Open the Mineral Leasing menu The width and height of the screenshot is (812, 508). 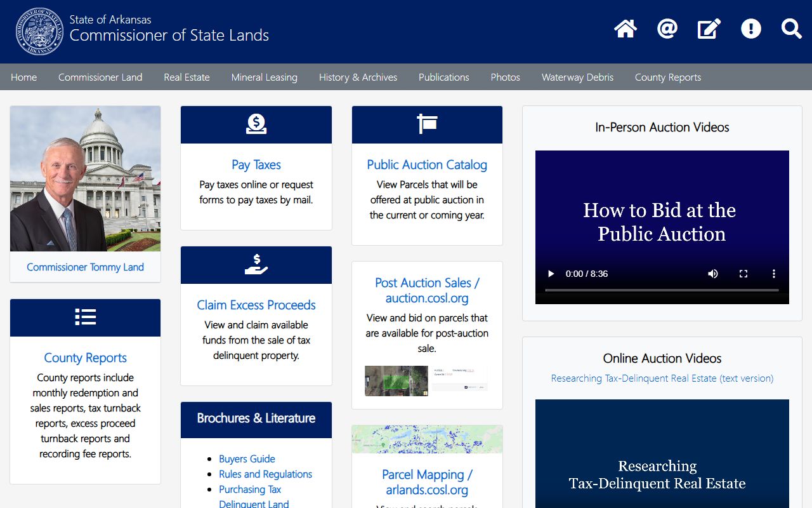(x=264, y=77)
